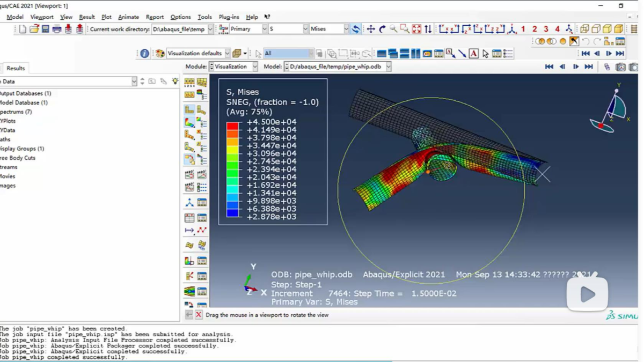Select Display Groups (1) tree item
The height and width of the screenshot is (362, 644).
[22, 149]
